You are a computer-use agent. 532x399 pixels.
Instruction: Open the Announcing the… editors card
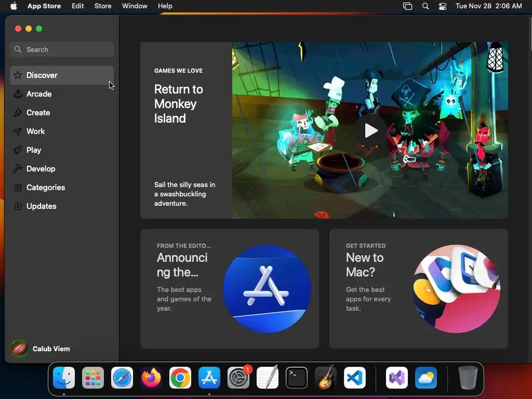point(229,289)
